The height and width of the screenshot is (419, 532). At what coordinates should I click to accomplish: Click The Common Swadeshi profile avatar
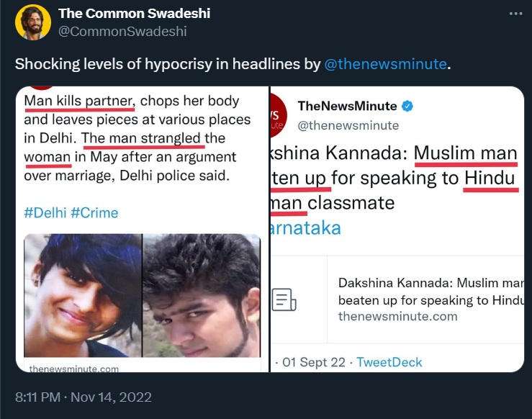point(32,22)
